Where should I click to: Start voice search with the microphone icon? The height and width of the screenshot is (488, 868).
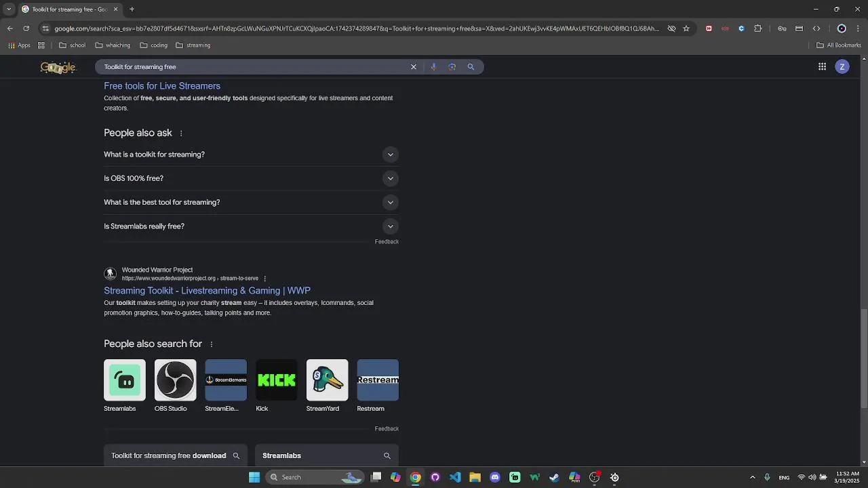(433, 67)
